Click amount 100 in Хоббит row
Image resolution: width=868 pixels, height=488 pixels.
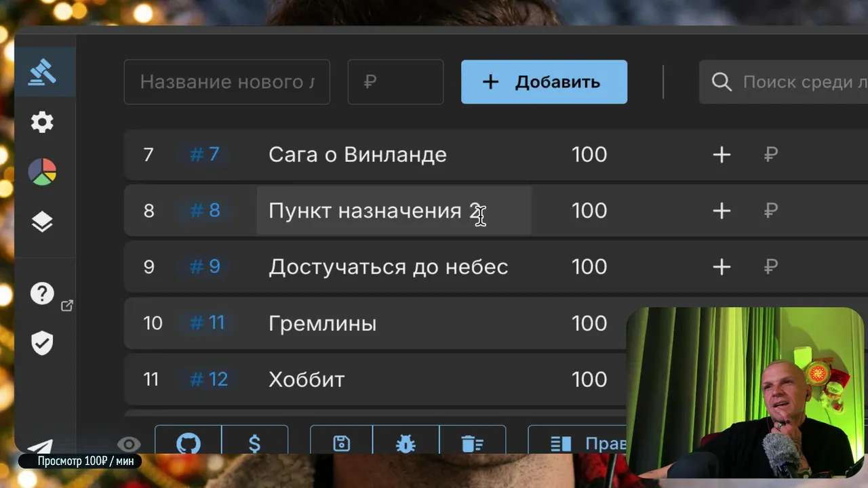point(589,380)
